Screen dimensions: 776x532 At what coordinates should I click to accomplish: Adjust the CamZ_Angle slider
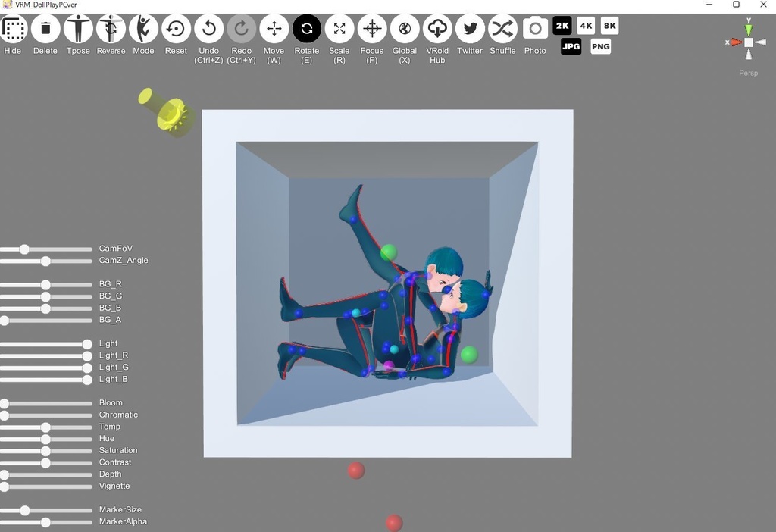[45, 261]
